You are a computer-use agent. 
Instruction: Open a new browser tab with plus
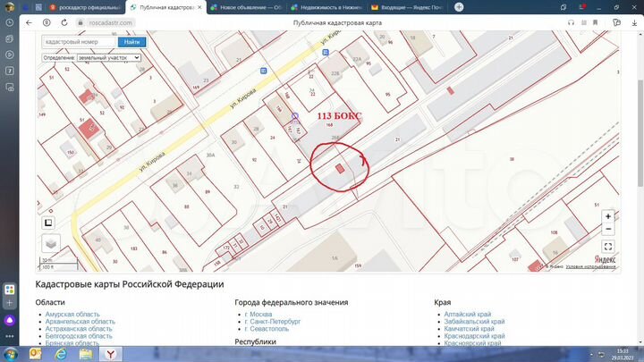pyautogui.click(x=459, y=7)
